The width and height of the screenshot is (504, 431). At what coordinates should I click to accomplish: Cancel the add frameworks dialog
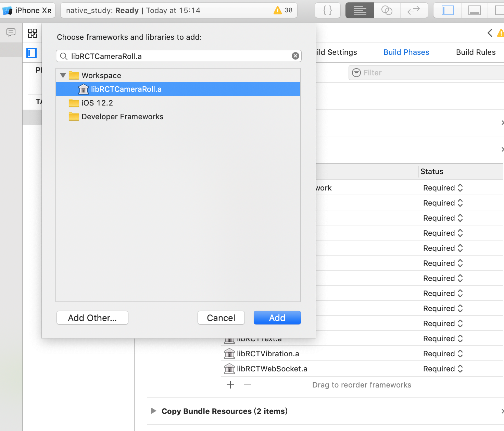point(221,318)
